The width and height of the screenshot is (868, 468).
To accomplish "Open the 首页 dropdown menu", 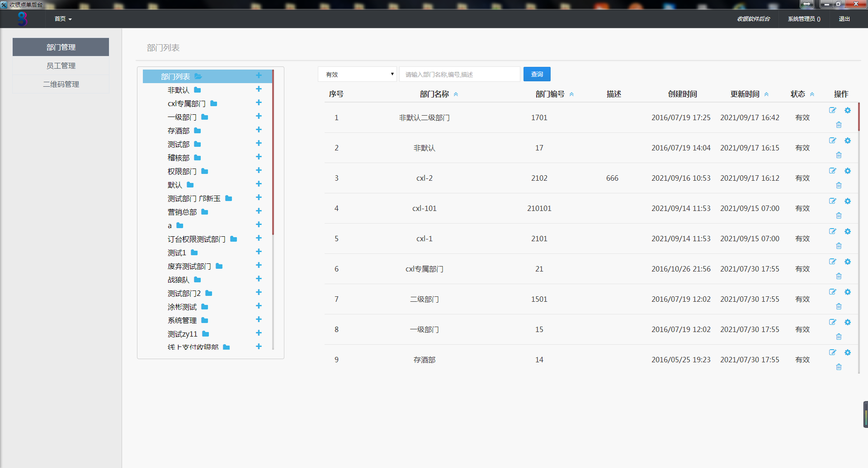I will [63, 19].
